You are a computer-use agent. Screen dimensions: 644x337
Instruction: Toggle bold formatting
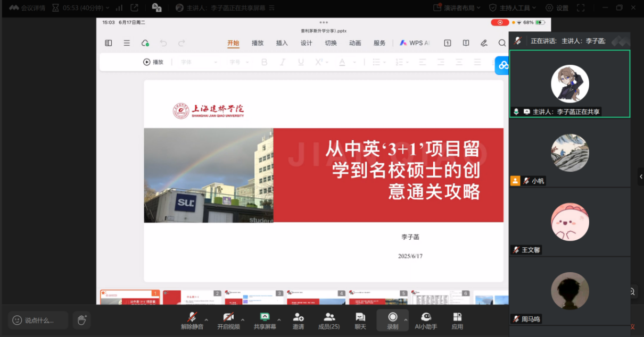click(x=264, y=62)
